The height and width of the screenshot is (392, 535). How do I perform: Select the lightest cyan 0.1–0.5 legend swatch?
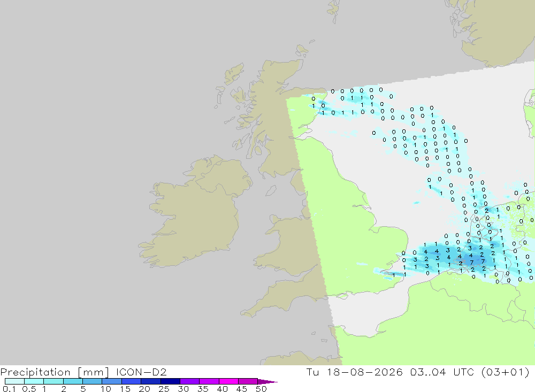click(x=14, y=381)
